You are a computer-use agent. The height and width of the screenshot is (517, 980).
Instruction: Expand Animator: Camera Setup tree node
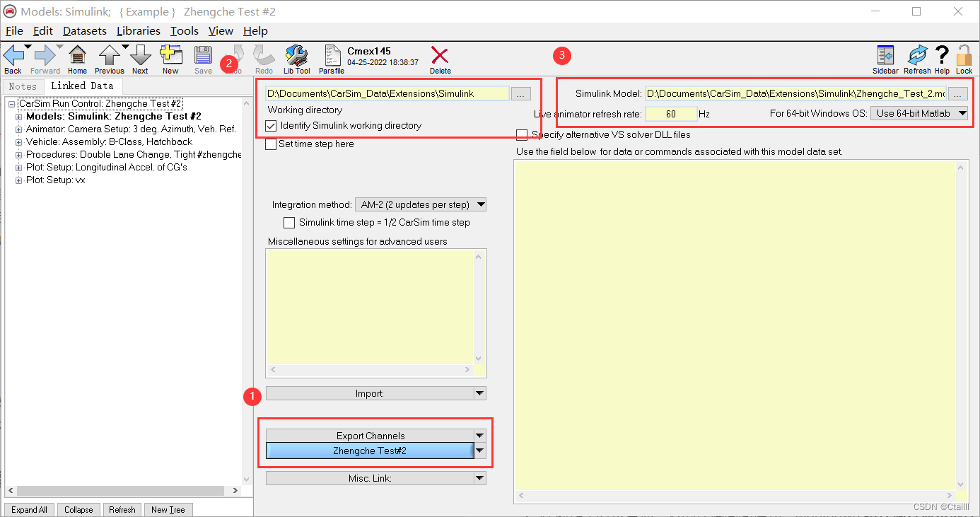pyautogui.click(x=19, y=129)
